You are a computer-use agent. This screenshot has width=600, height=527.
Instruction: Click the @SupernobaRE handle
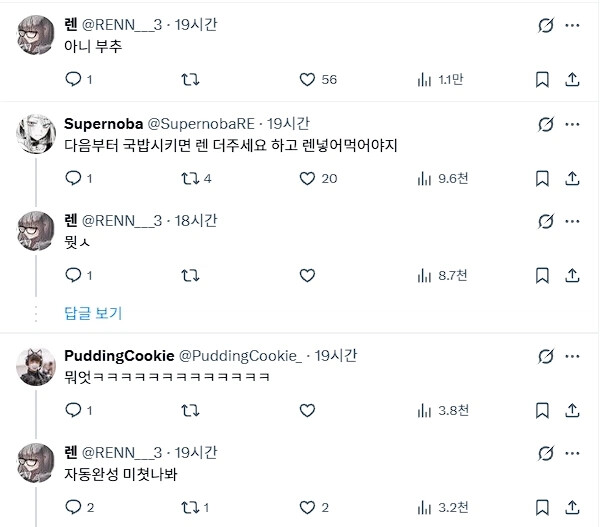point(201,124)
